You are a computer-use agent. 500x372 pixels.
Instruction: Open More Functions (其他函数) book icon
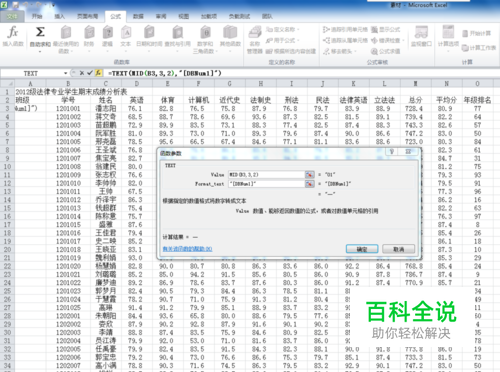[230, 33]
